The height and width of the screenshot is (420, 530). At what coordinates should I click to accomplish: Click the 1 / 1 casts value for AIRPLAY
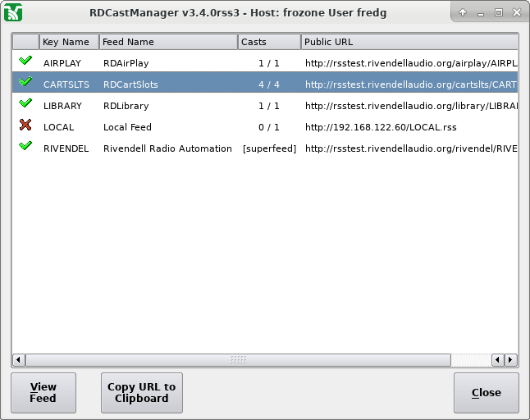click(269, 63)
